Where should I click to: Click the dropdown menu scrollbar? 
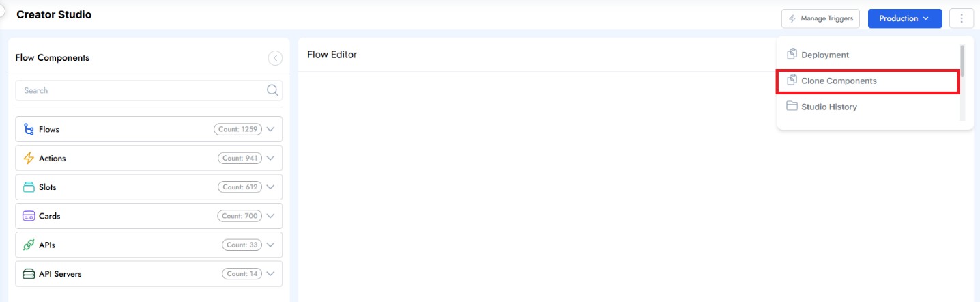tap(962, 59)
